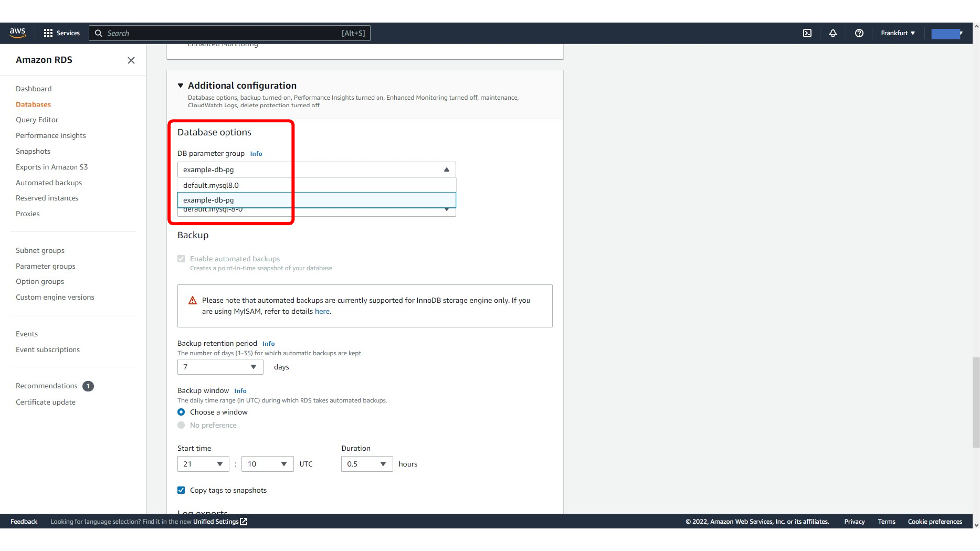This screenshot has height=551, width=980.
Task: Open Cookie preferences in footer
Action: (x=935, y=522)
